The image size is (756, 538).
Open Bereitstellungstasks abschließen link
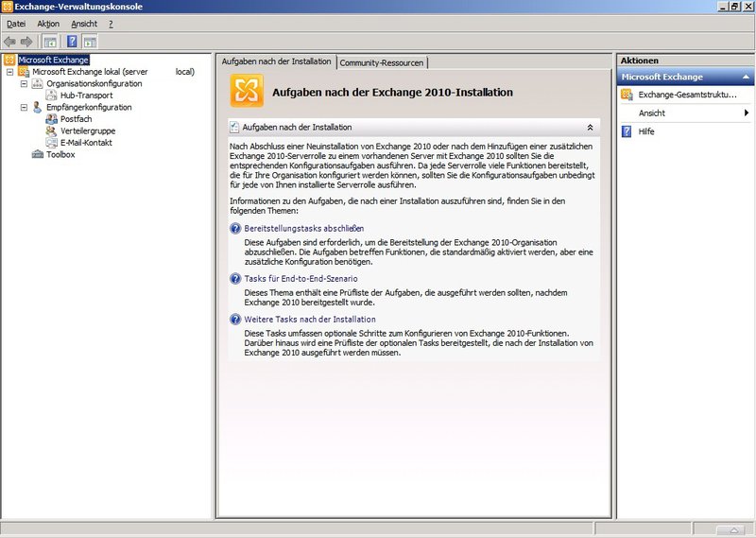[x=303, y=229]
